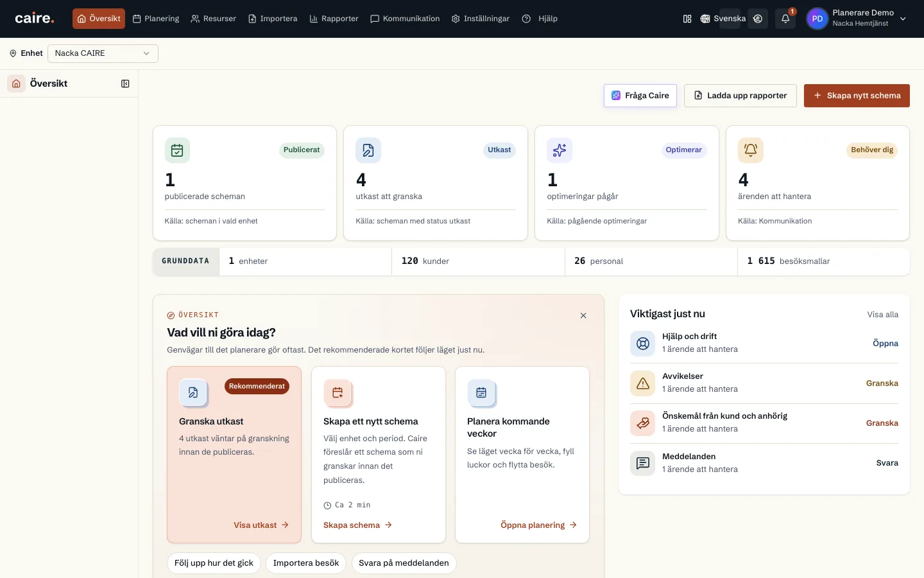This screenshot has width=924, height=578.
Task: Click the Hjälp och drift lifebuoy icon
Action: [x=642, y=343]
